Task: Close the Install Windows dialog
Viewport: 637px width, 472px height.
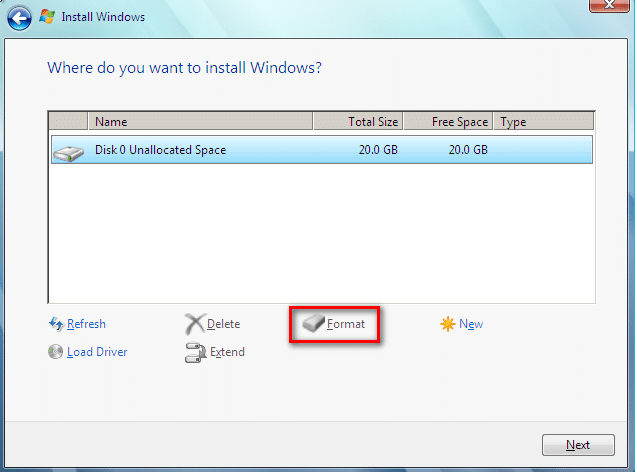Action: click(609, 5)
